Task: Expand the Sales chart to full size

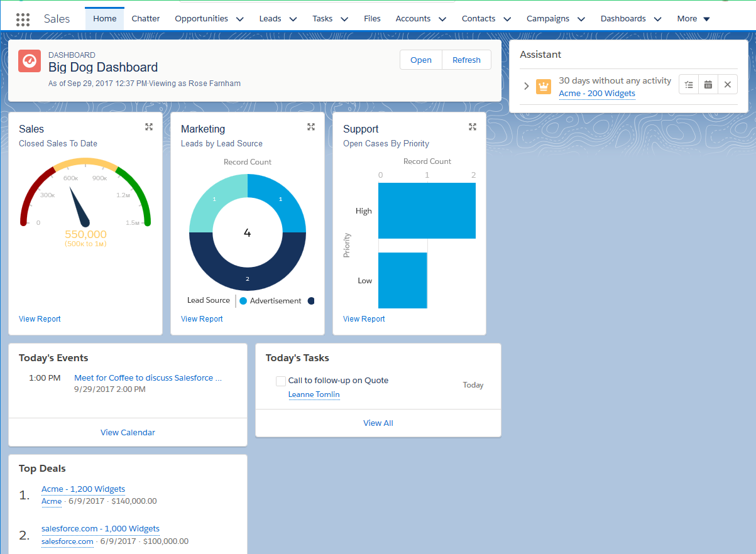Action: (x=149, y=127)
